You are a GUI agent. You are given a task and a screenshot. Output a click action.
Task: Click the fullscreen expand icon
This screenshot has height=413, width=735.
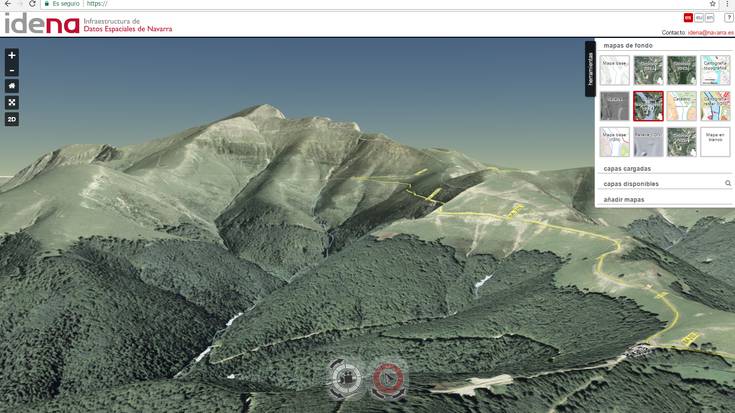12,102
